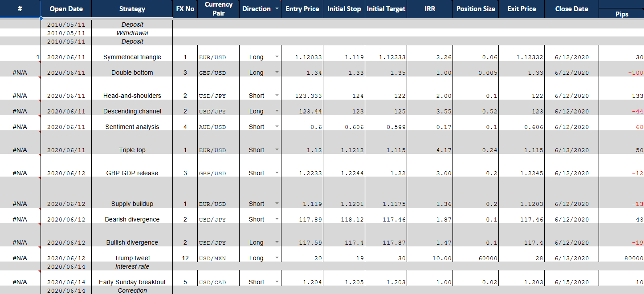Select the Triple top strategy cell
Image resolution: width=644 pixels, height=294 pixels.
[132, 142]
